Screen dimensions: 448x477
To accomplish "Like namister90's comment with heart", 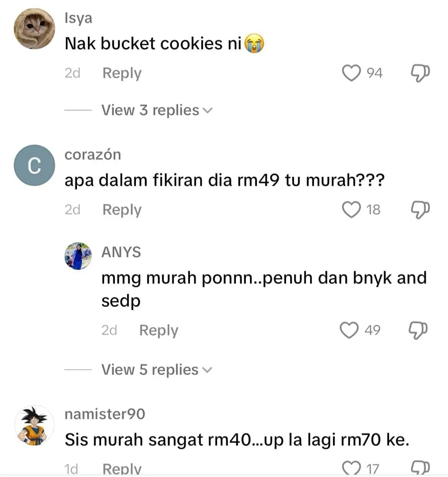I will [x=351, y=468].
